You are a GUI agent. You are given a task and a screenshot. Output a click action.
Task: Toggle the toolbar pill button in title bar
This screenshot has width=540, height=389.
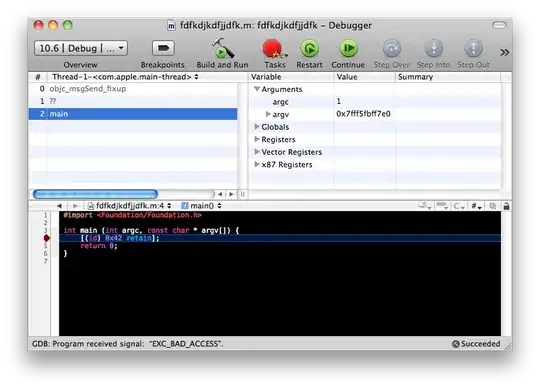pos(499,25)
